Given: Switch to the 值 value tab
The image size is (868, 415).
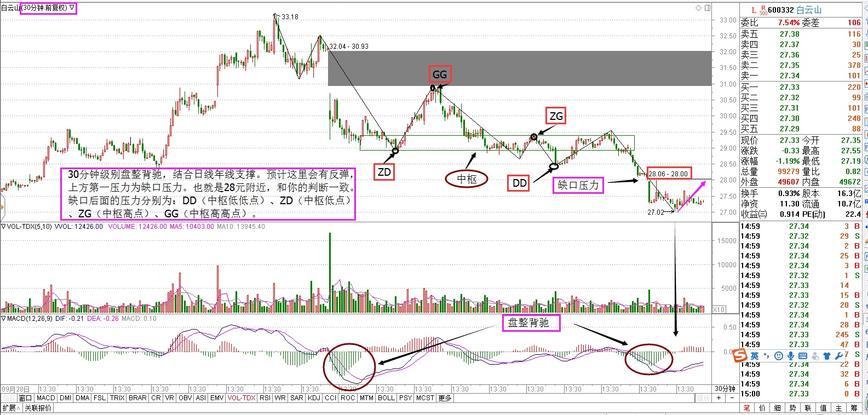Looking at the screenshot, I should [x=824, y=408].
